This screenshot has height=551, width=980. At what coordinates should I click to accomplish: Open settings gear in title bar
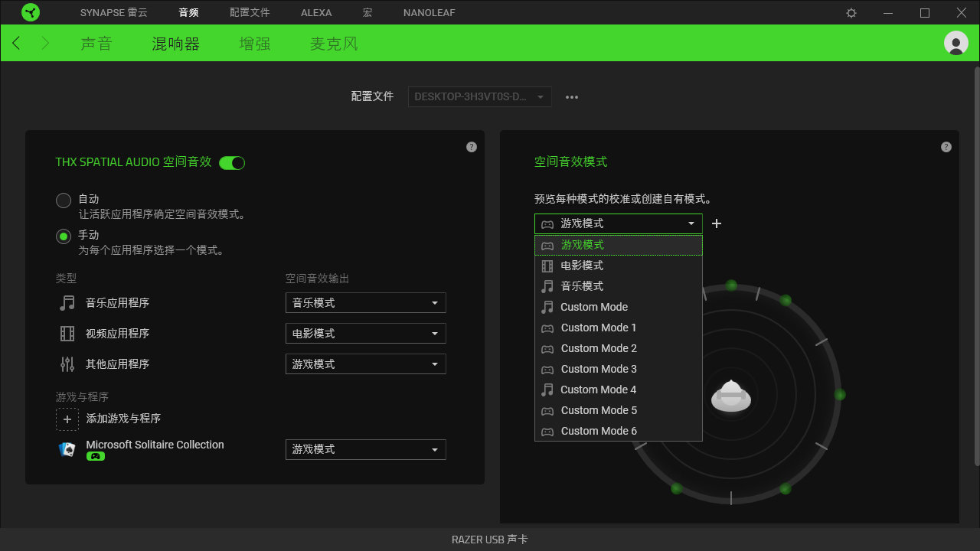tap(851, 13)
